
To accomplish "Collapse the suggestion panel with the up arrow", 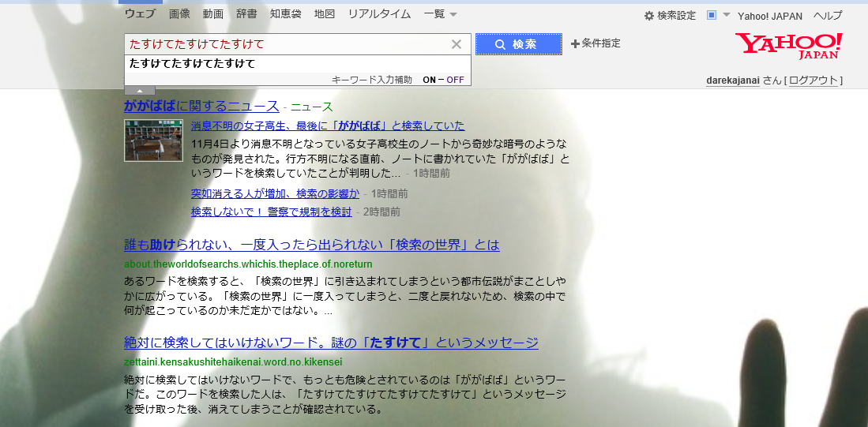I will [140, 91].
